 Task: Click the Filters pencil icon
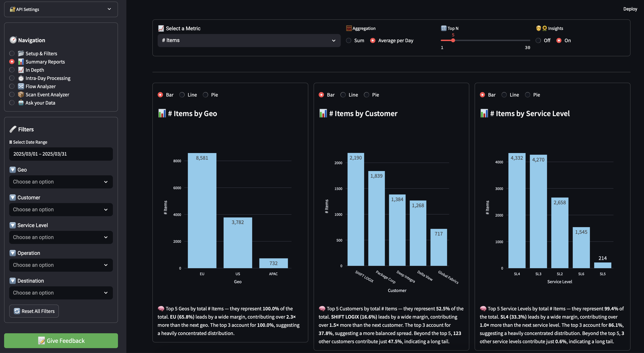coord(13,129)
